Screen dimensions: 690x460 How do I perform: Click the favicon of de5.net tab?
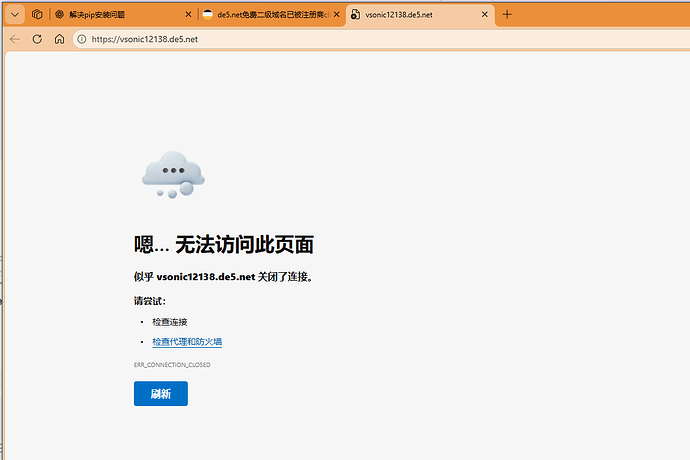(208, 15)
